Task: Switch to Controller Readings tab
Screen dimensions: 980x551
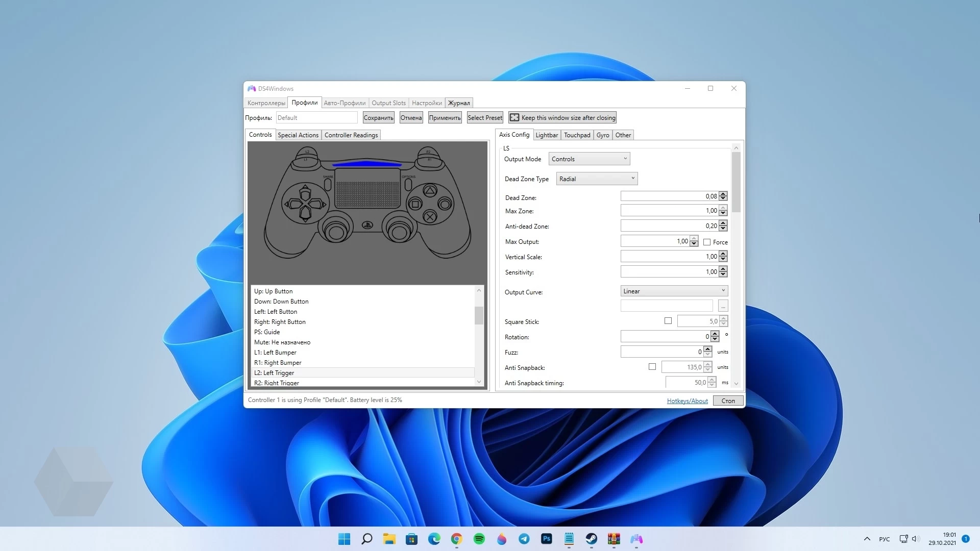Action: pyautogui.click(x=351, y=135)
